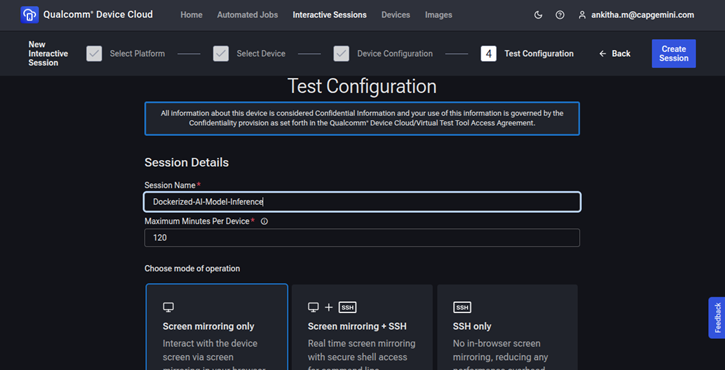Screen dimensions: 725x370
Task: Open the help question mark icon
Action: tap(560, 15)
